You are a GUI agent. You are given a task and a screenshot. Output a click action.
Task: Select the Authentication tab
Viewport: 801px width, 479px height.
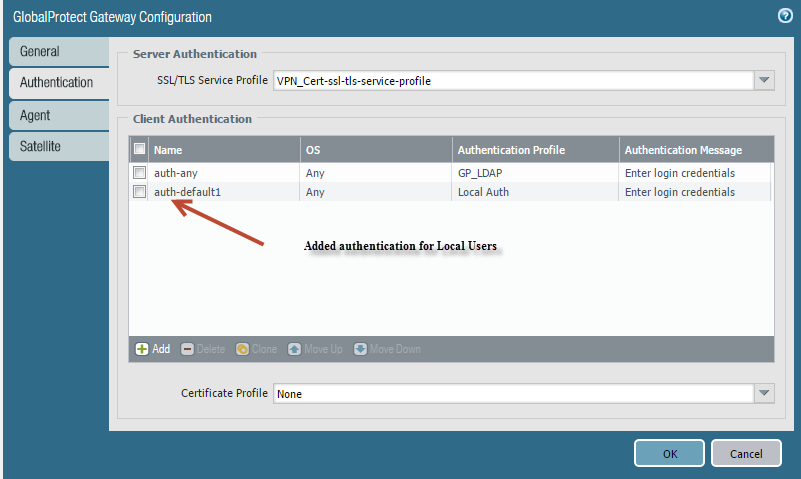(x=57, y=83)
